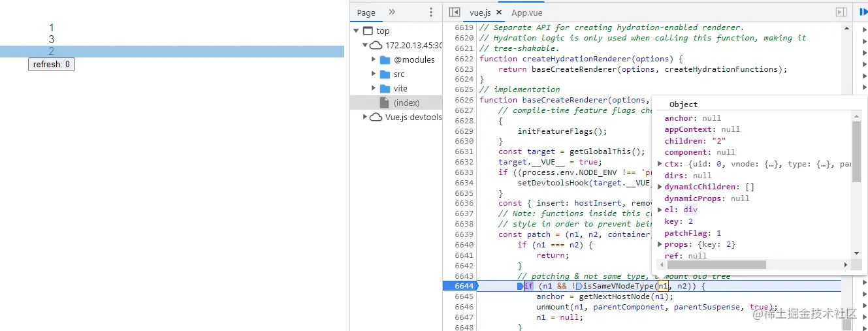Click list item '3' on the page
868x331 pixels.
(52, 40)
